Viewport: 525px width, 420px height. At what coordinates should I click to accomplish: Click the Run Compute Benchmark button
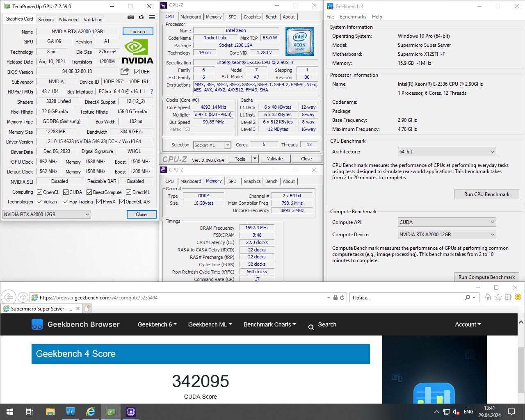coord(486,277)
